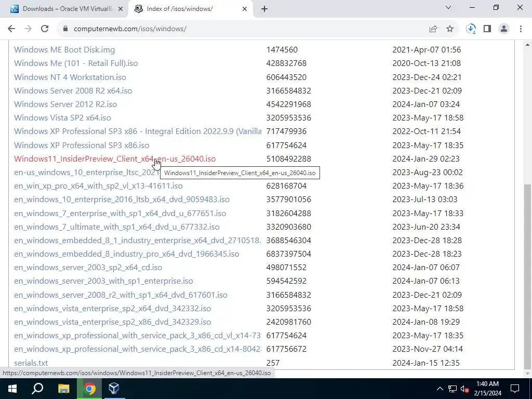Image resolution: width=532 pixels, height=399 pixels.
Task: Open Chrome three-dot menu
Action: click(521, 29)
